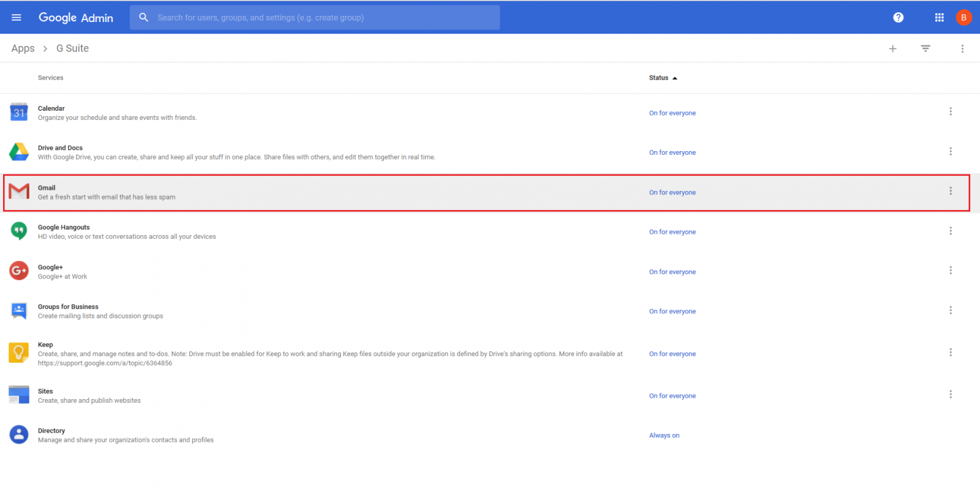Viewport: 980px width, 497px height.
Task: Click the Drive description about sharing files
Action: pyautogui.click(x=236, y=157)
